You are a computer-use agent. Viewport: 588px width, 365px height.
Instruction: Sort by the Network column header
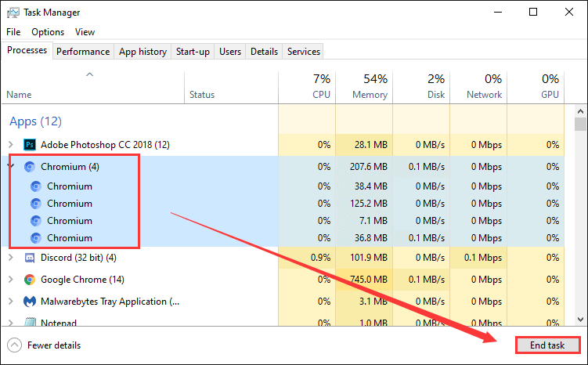pyautogui.click(x=478, y=87)
